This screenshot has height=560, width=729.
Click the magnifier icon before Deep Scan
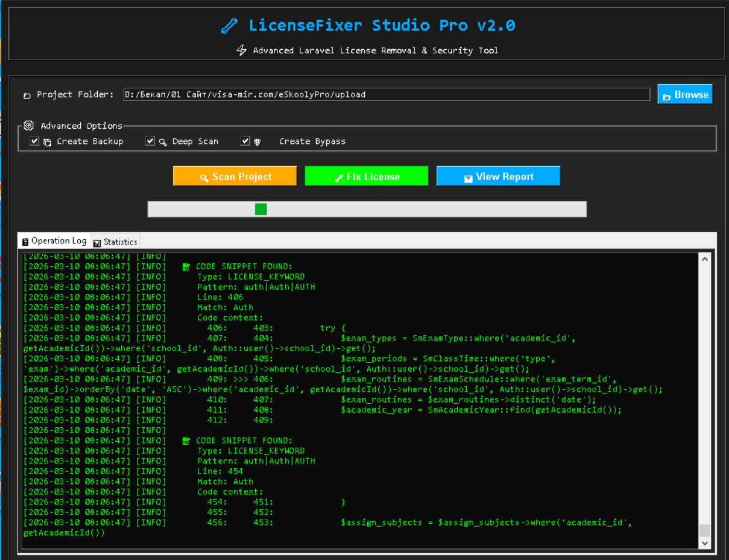click(163, 142)
